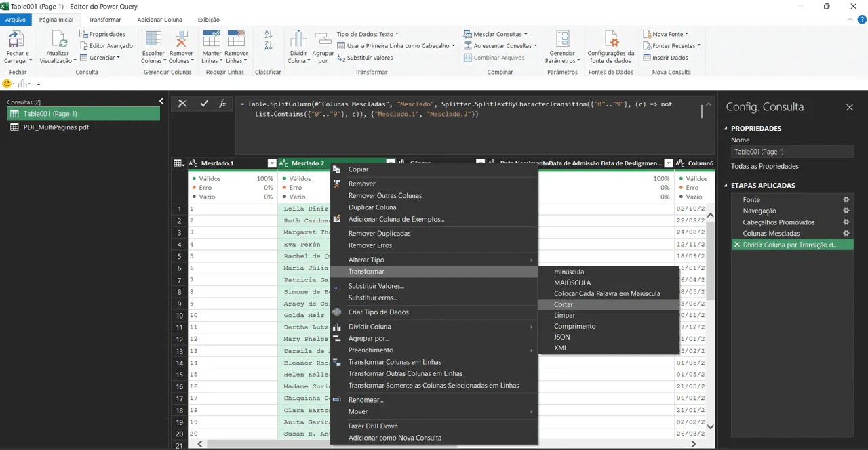Viewport: 868px width, 450px height.
Task: Click the vertical scrollbar down arrow
Action: [710, 426]
